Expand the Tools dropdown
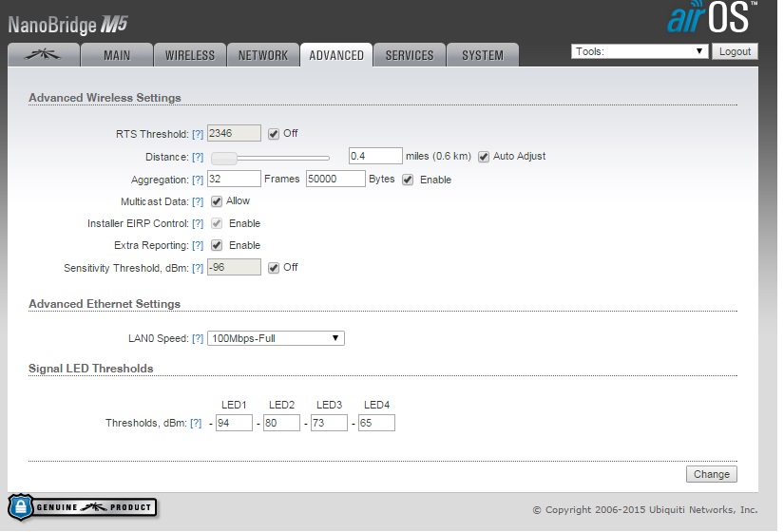784x532 pixels. click(x=640, y=51)
